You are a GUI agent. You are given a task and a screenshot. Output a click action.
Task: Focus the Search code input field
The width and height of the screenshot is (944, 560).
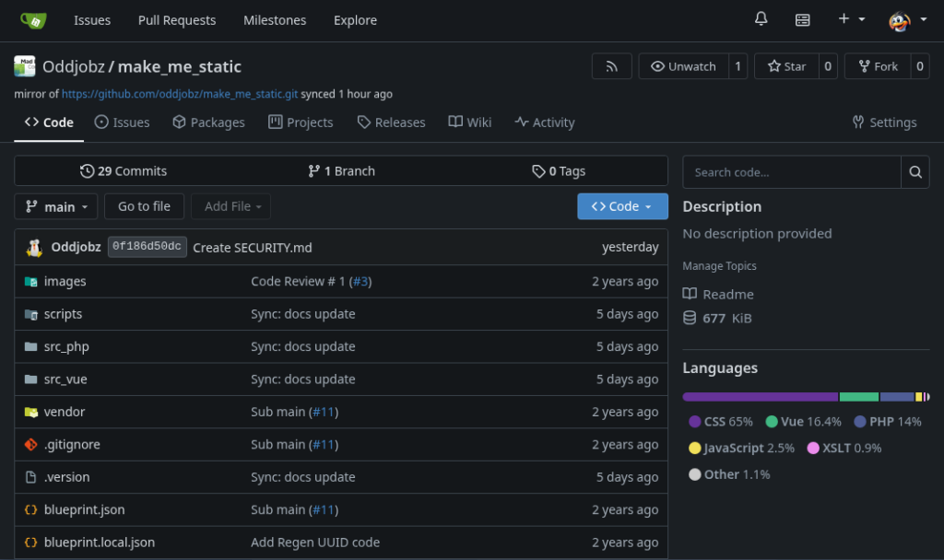click(x=791, y=172)
